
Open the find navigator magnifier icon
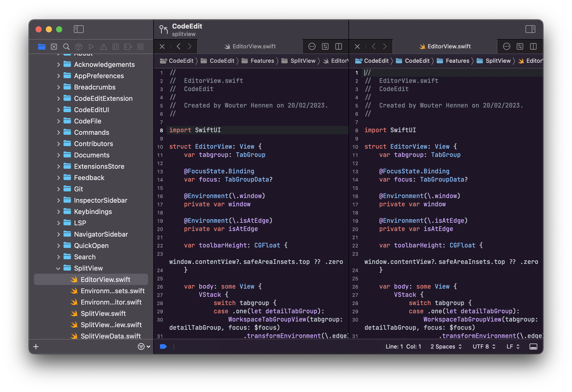(x=66, y=47)
